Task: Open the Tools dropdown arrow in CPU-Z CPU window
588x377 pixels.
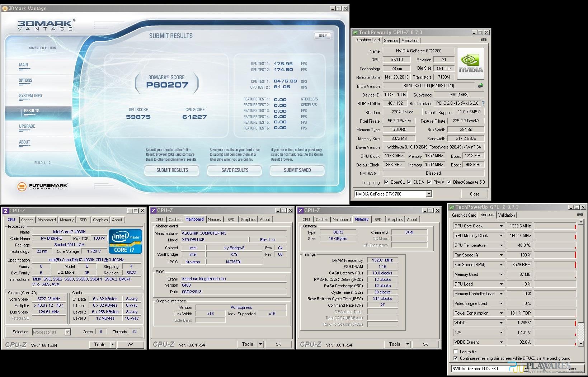Action: click(113, 345)
